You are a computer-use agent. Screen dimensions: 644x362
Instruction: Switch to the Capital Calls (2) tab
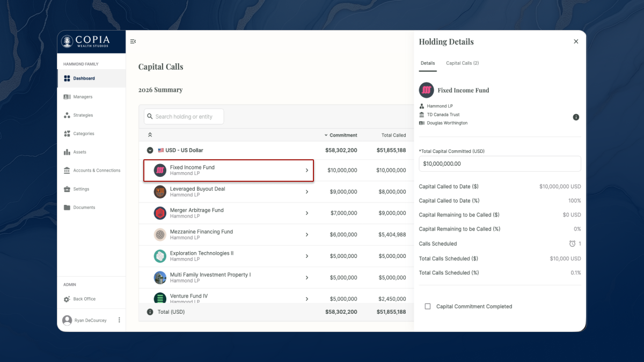point(462,63)
